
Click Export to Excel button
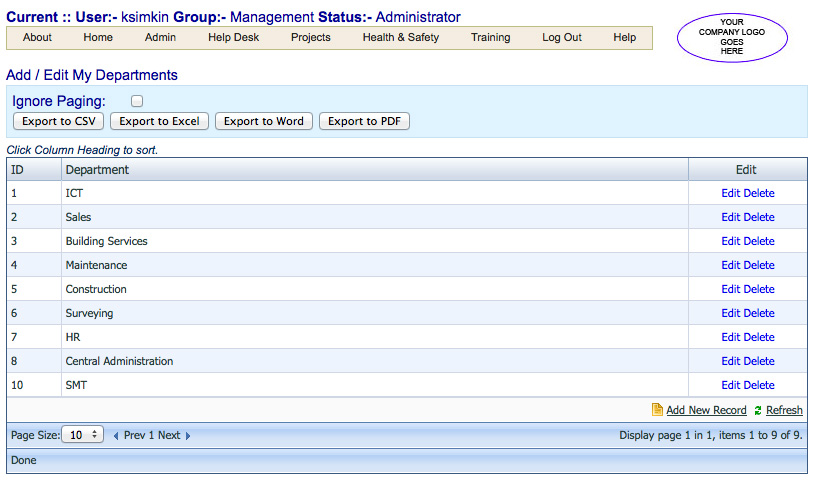(159, 121)
